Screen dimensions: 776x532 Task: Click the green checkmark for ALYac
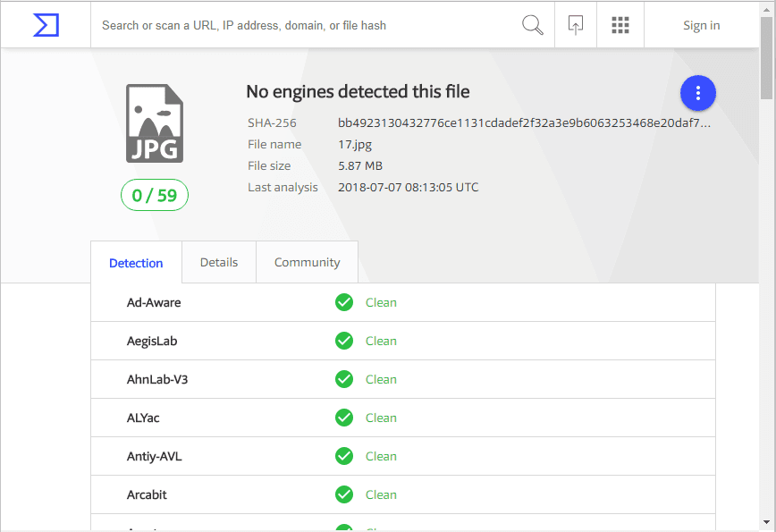click(x=344, y=418)
